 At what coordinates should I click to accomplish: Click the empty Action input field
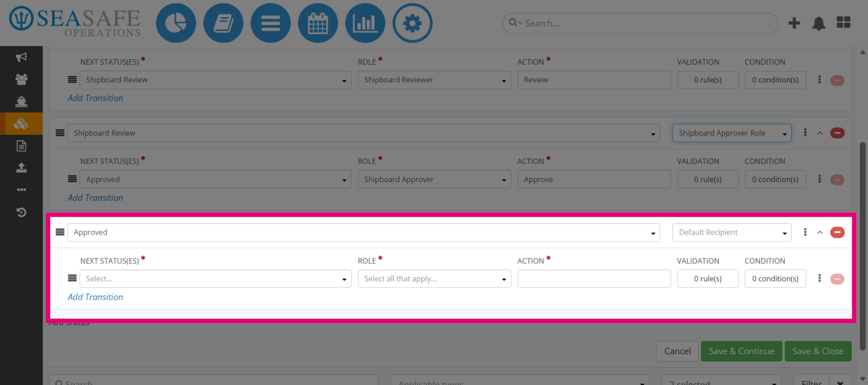pyautogui.click(x=594, y=279)
